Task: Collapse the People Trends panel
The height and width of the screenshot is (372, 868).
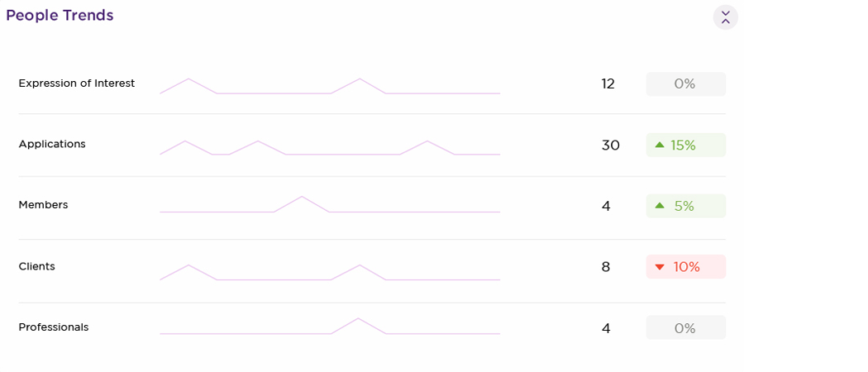Action: click(725, 17)
